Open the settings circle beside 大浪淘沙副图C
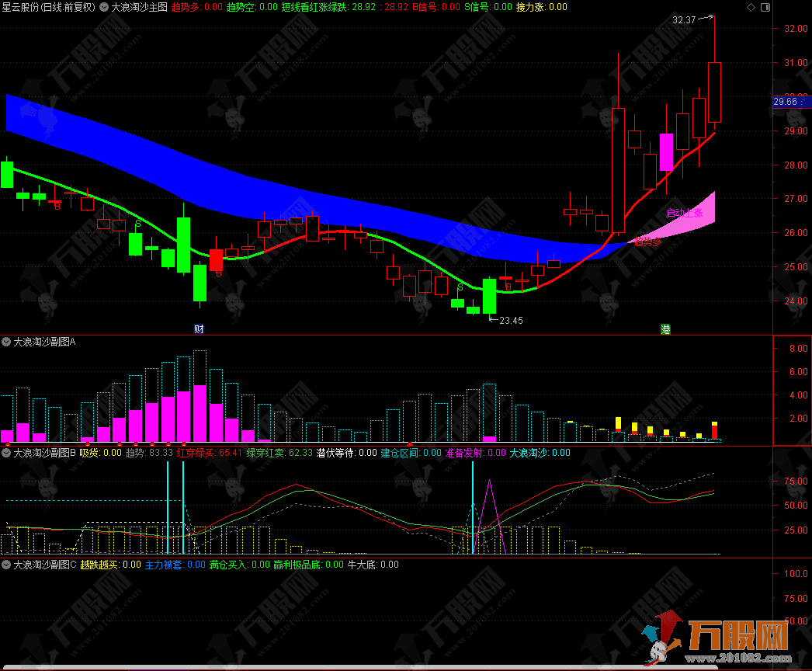This screenshot has width=812, height=671. tap(6, 565)
